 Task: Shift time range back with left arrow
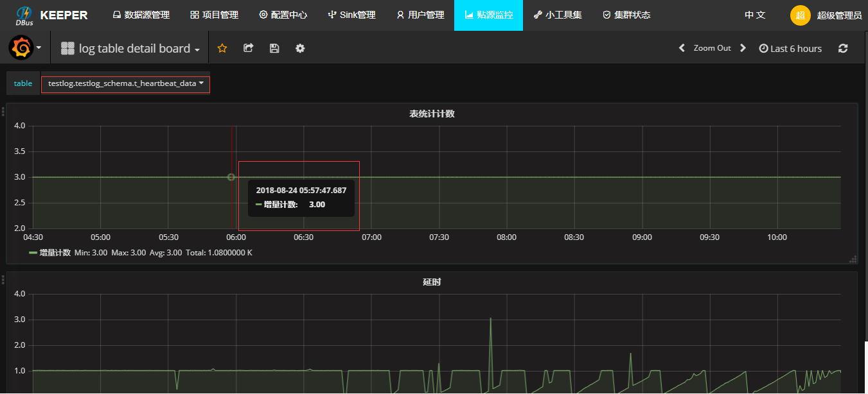pyautogui.click(x=682, y=48)
